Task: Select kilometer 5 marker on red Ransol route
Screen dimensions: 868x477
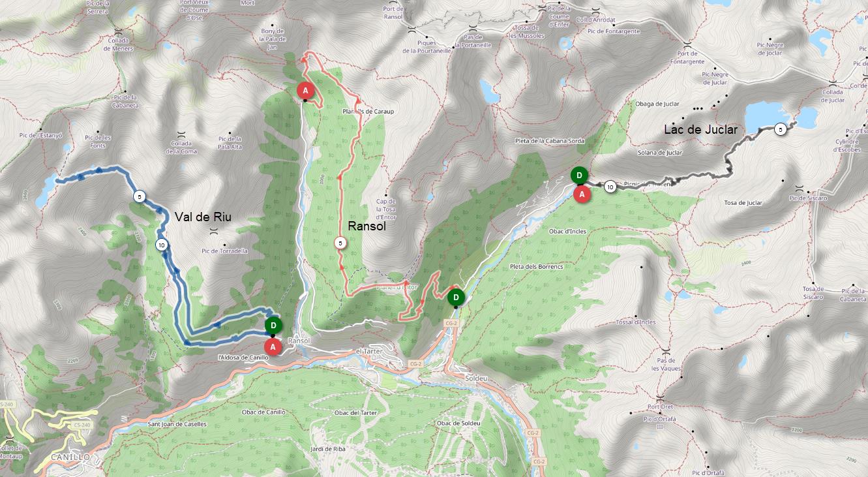Action: pos(340,243)
